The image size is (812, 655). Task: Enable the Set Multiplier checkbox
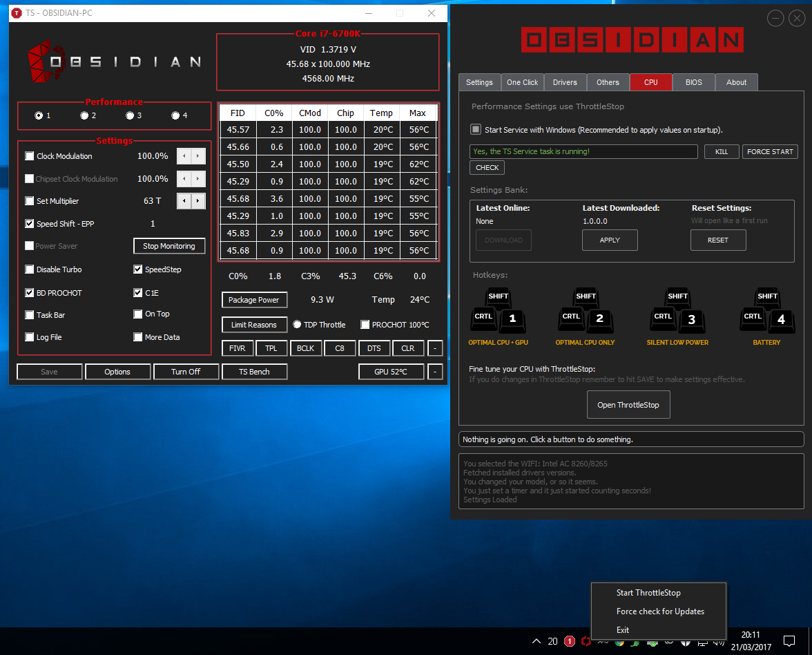pyautogui.click(x=30, y=201)
